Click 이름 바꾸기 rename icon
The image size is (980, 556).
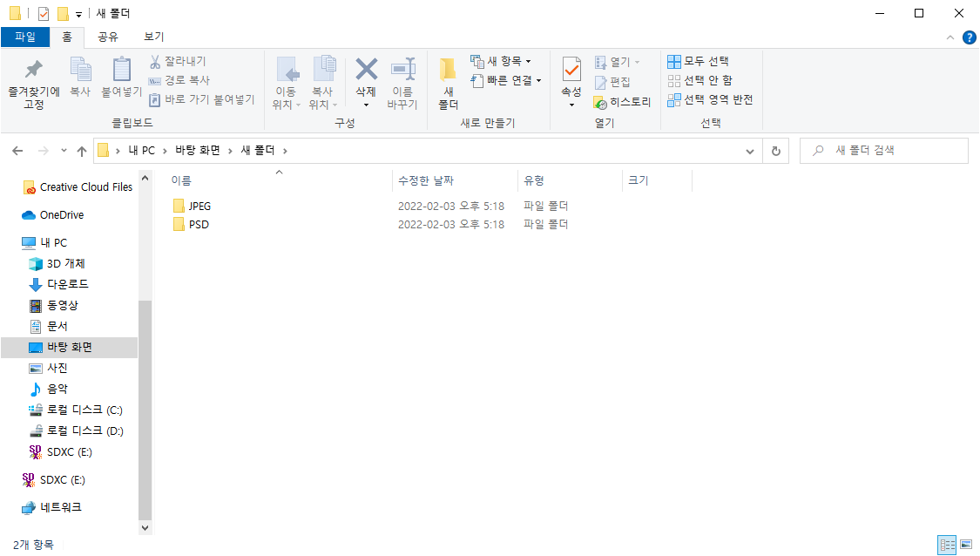click(x=402, y=70)
